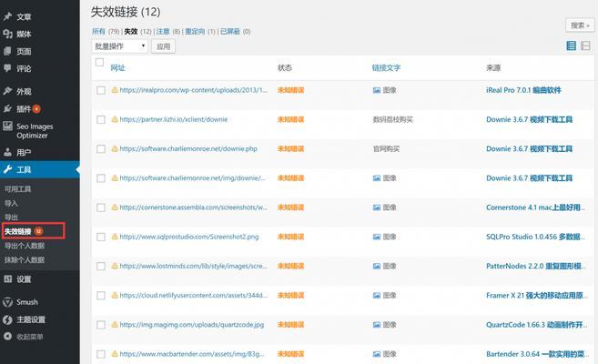Image resolution: width=598 pixels, height=364 pixels.
Task: Check the img.magimg.com row checkbox
Action: pos(101,325)
